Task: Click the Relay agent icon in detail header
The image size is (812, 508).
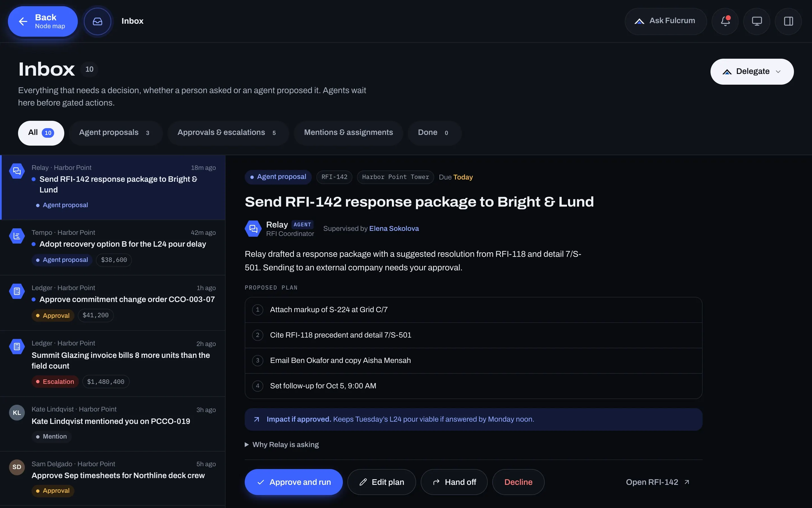Action: [x=253, y=229]
